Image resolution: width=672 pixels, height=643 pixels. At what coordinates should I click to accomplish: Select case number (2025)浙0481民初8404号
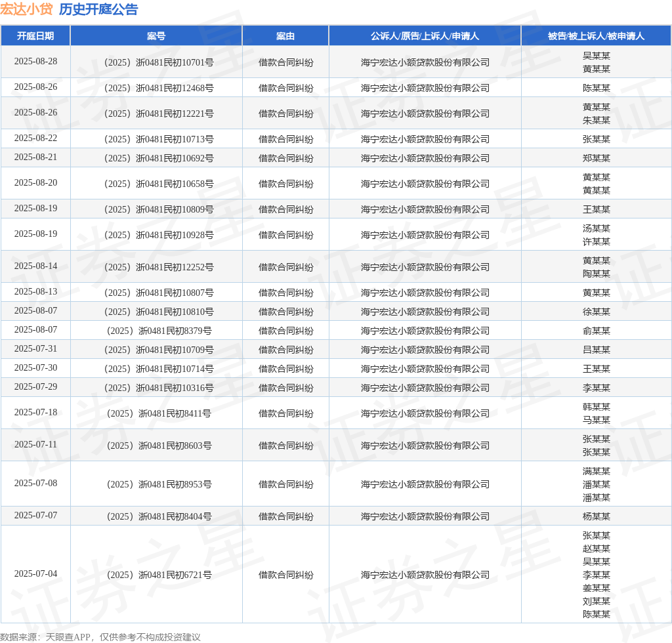click(159, 516)
